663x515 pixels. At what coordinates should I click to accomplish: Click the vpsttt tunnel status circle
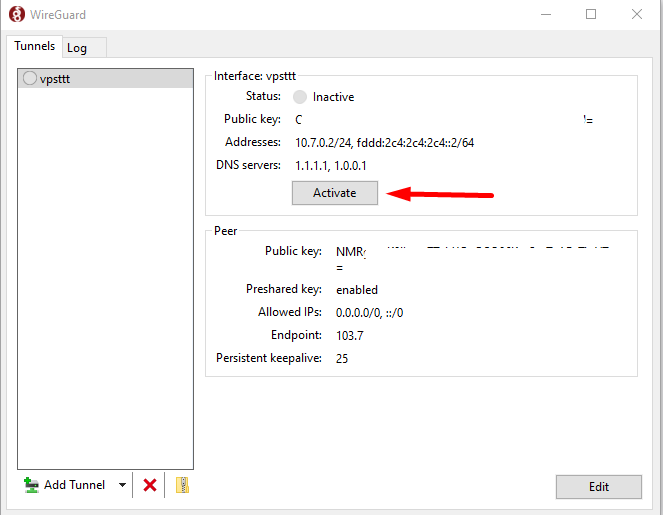(x=30, y=78)
